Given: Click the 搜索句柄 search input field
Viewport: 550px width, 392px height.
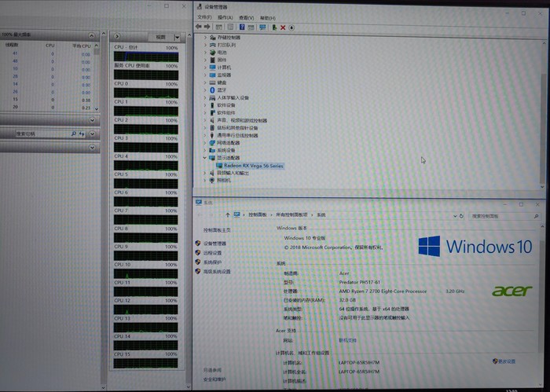Looking at the screenshot, I should pyautogui.click(x=42, y=134).
